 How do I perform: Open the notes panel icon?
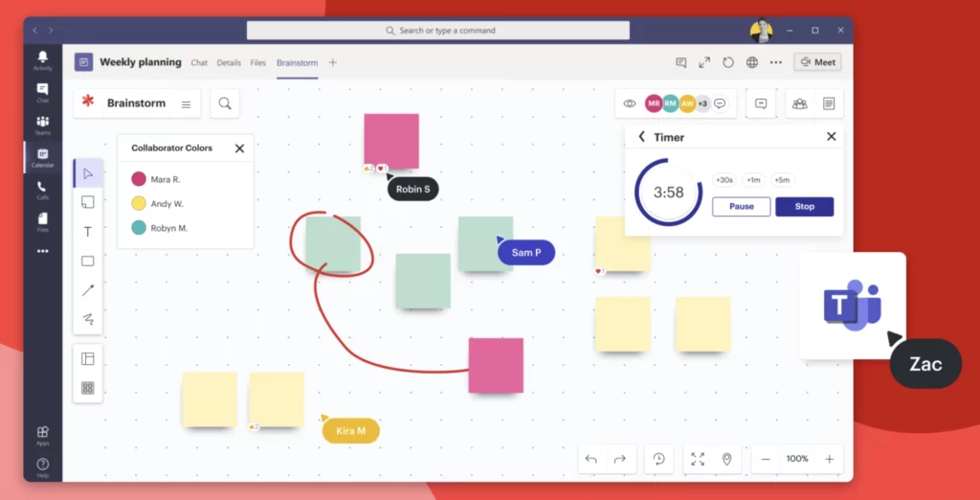pos(829,103)
